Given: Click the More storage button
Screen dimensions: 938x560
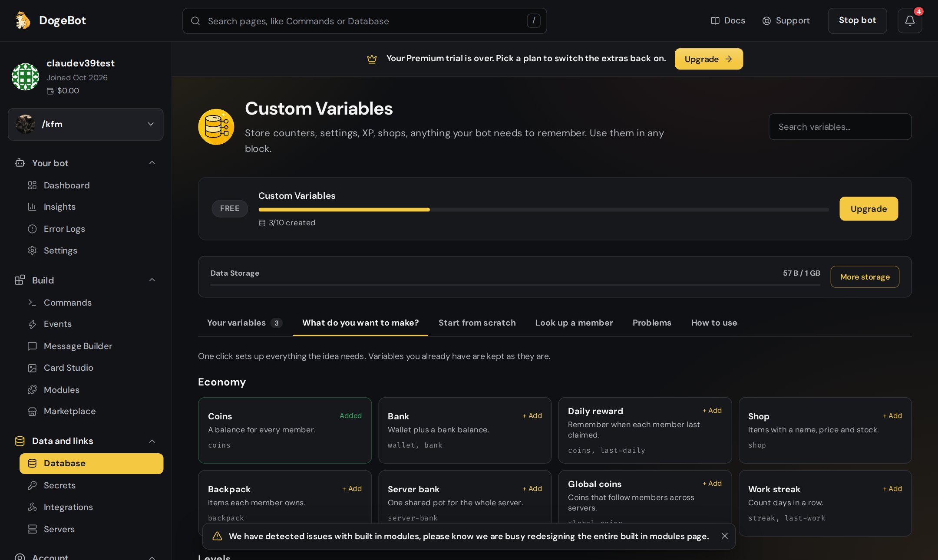Looking at the screenshot, I should click(x=865, y=277).
